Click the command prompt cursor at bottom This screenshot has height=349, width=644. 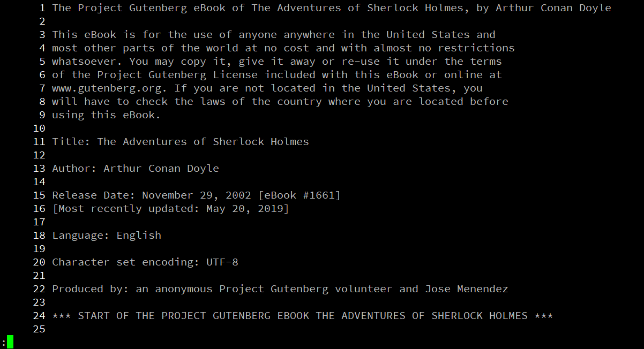[10, 342]
